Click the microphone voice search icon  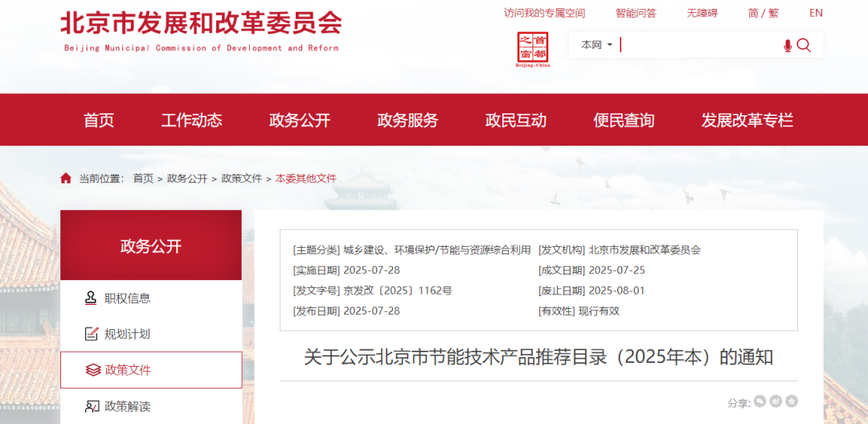[x=788, y=46]
